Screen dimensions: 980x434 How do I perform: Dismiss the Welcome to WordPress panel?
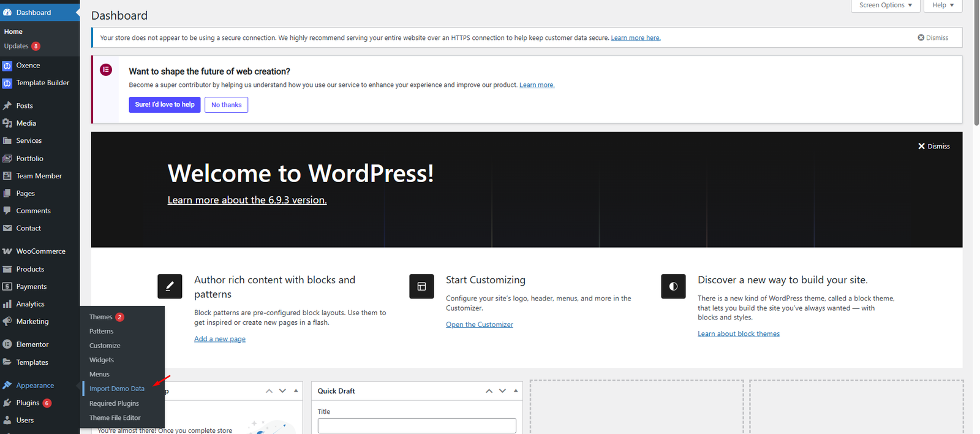[x=933, y=147]
